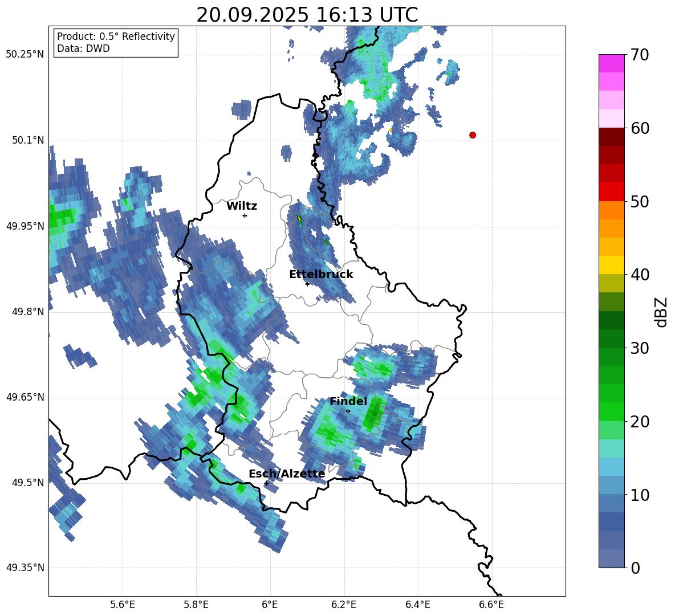675x616 pixels.
Task: Click the 49.8°N latitude label
Action: click(x=28, y=311)
